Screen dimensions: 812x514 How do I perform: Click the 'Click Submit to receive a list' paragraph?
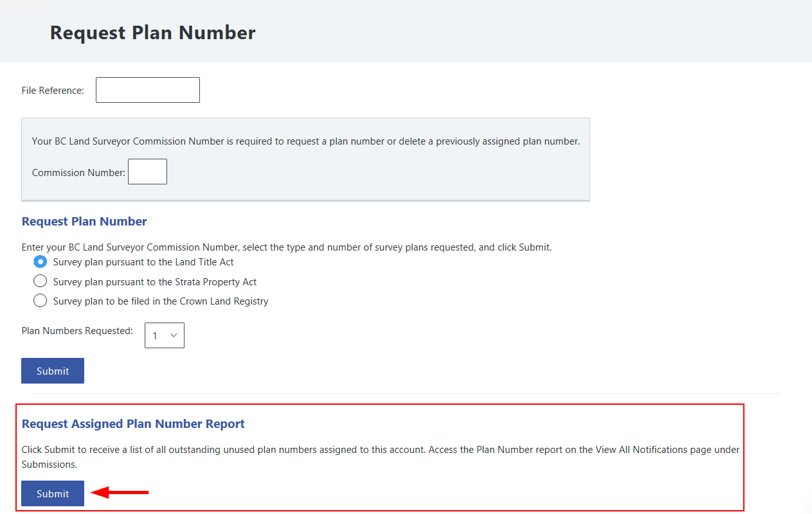coord(381,457)
